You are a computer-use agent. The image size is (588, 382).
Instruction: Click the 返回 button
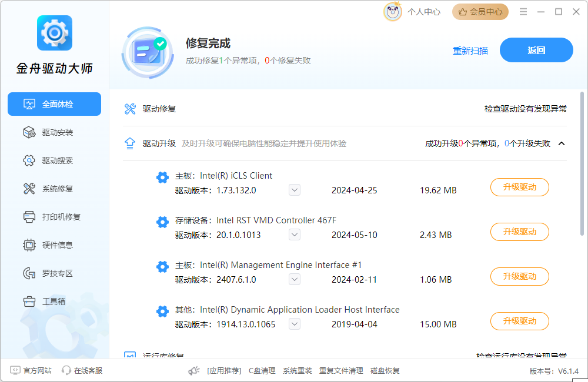[536, 50]
